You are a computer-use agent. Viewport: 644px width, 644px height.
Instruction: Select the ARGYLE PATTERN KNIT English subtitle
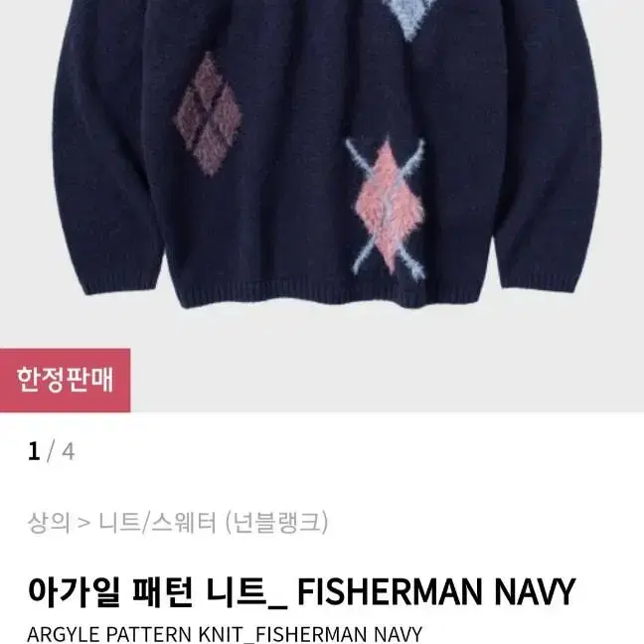point(225,634)
